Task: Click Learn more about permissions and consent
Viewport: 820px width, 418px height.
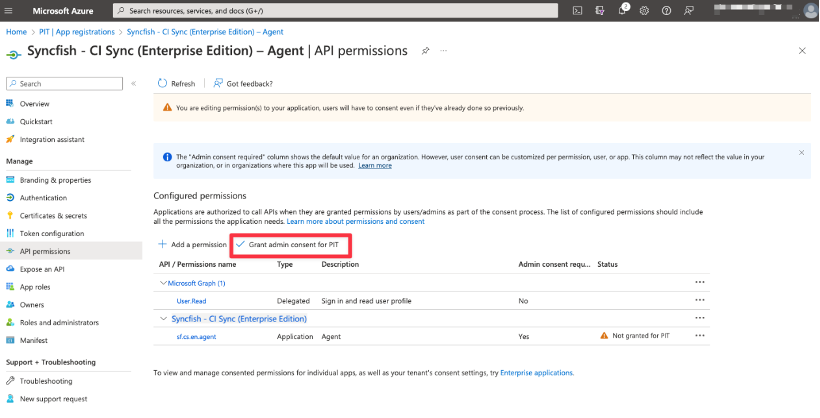Action: [x=356, y=221]
